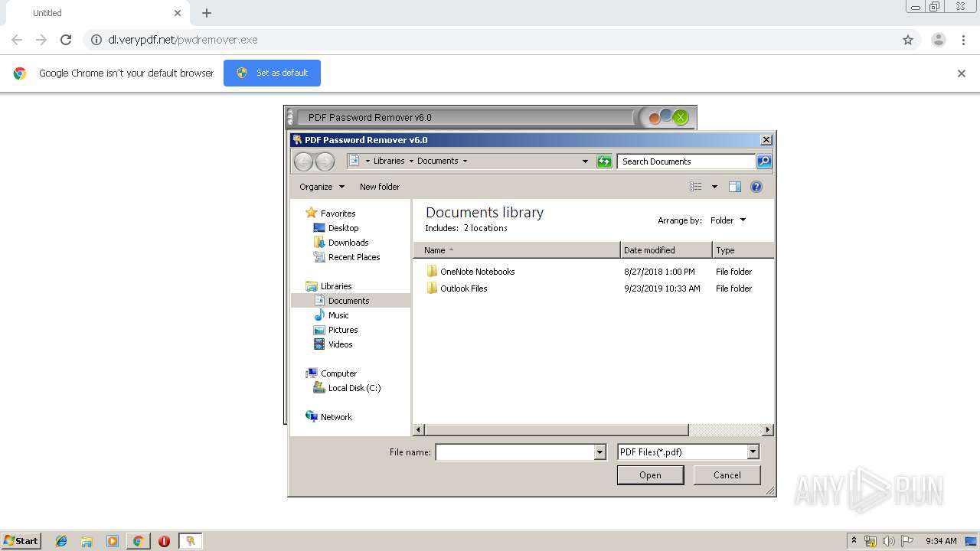This screenshot has width=980, height=551.
Task: Click the horizontal scrollbar right arrow
Action: click(x=768, y=430)
